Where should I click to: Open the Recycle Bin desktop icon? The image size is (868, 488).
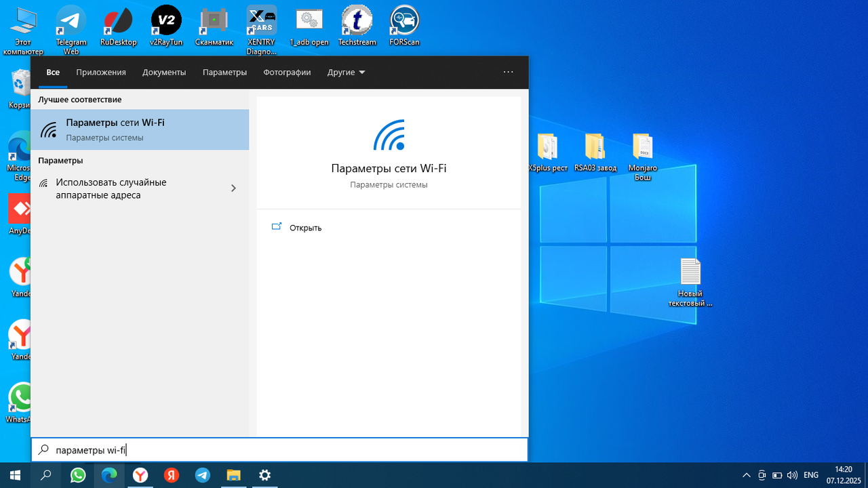(19, 89)
